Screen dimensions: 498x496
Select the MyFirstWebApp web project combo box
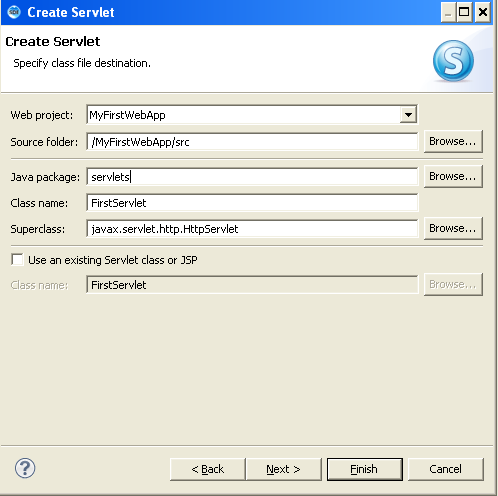point(252,115)
